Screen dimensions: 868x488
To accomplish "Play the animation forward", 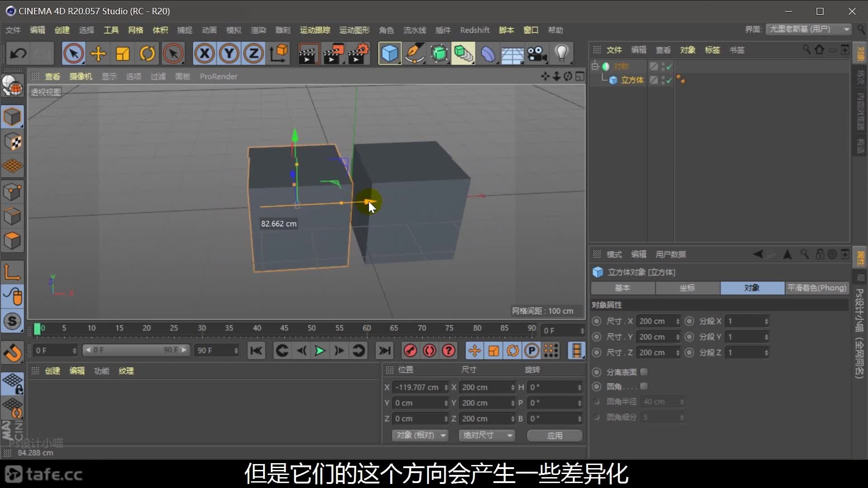I will (320, 351).
